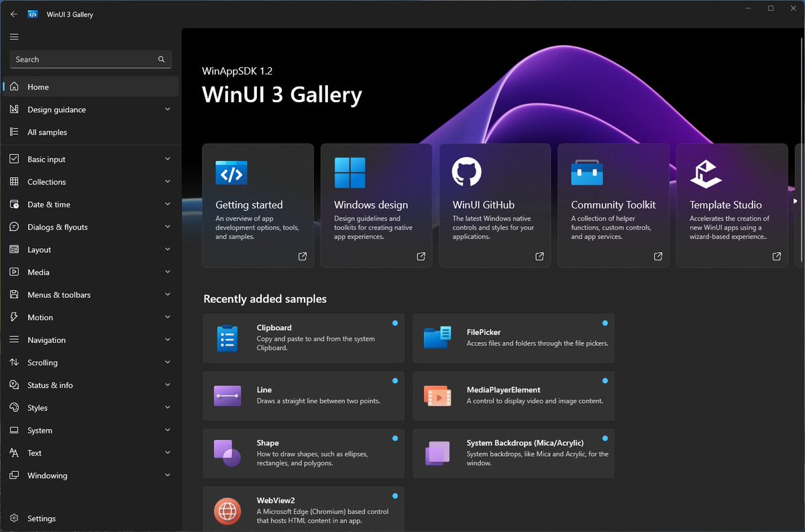Expand the Collections chevron
This screenshot has width=805, height=532.
point(168,182)
